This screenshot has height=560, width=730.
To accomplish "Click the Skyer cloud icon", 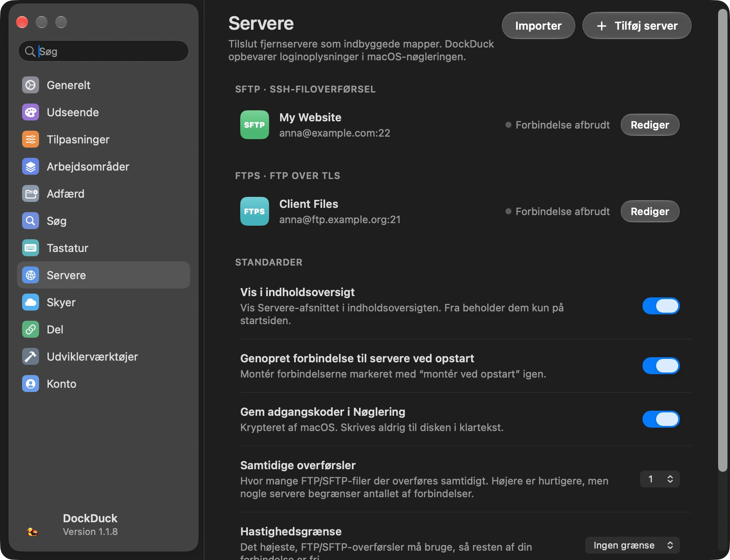I will (31, 302).
